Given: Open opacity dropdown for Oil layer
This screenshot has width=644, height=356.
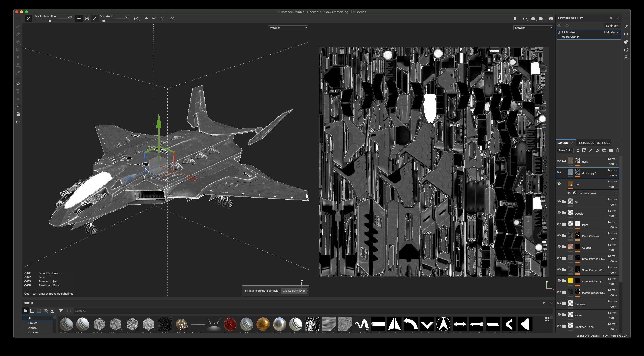Looking at the screenshot, I should [613, 205].
